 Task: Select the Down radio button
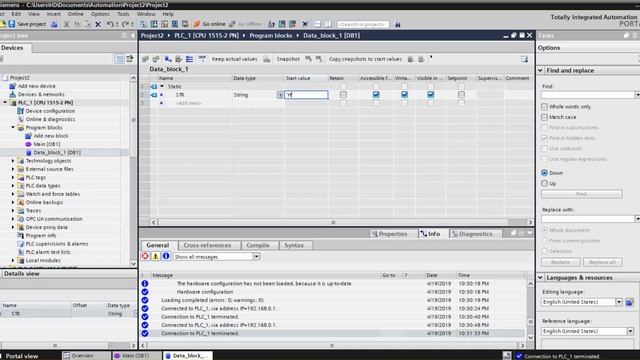[x=544, y=173]
